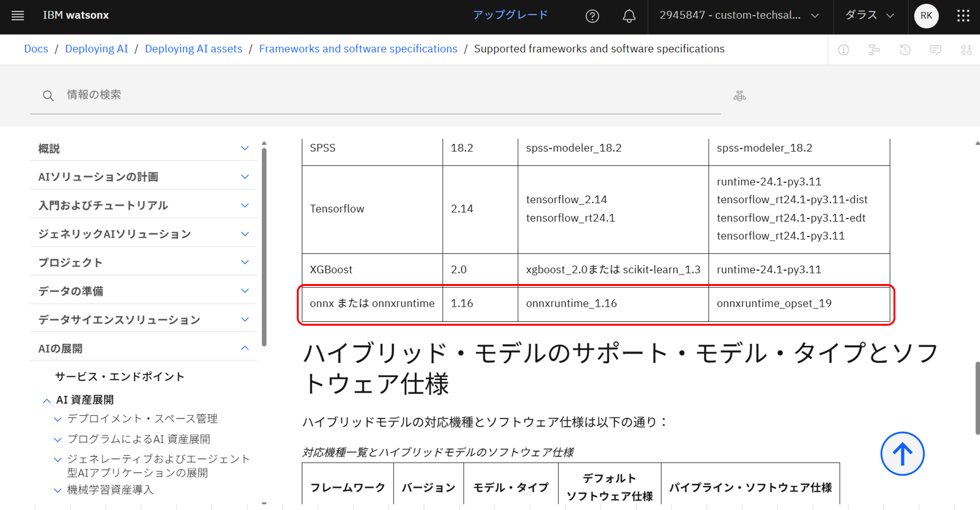Open サービス・エンドポイント in sidebar
The image size is (980, 510).
coord(120,377)
